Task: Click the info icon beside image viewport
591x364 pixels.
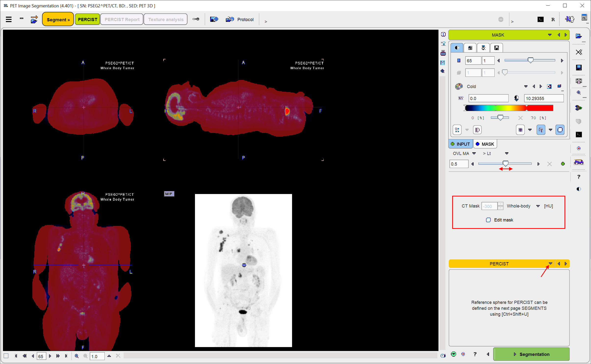Action: (x=443, y=34)
